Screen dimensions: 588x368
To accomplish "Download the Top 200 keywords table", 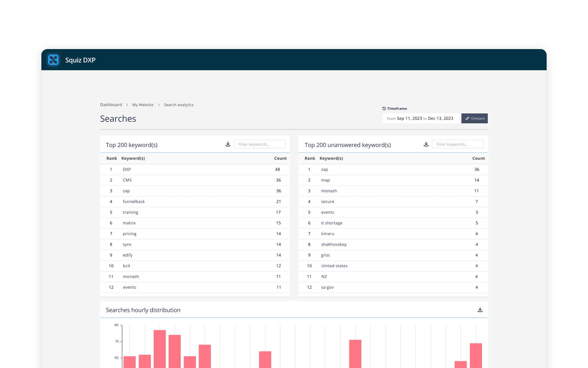I will click(228, 144).
